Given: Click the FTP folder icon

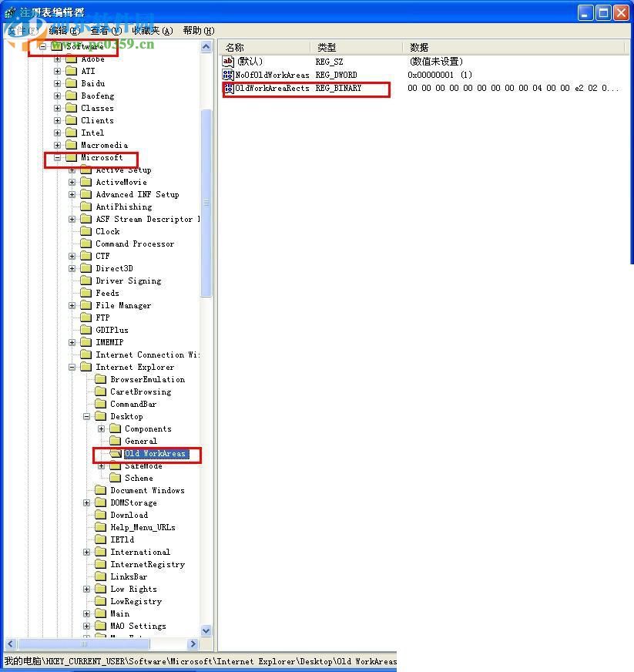Looking at the screenshot, I should coord(86,318).
